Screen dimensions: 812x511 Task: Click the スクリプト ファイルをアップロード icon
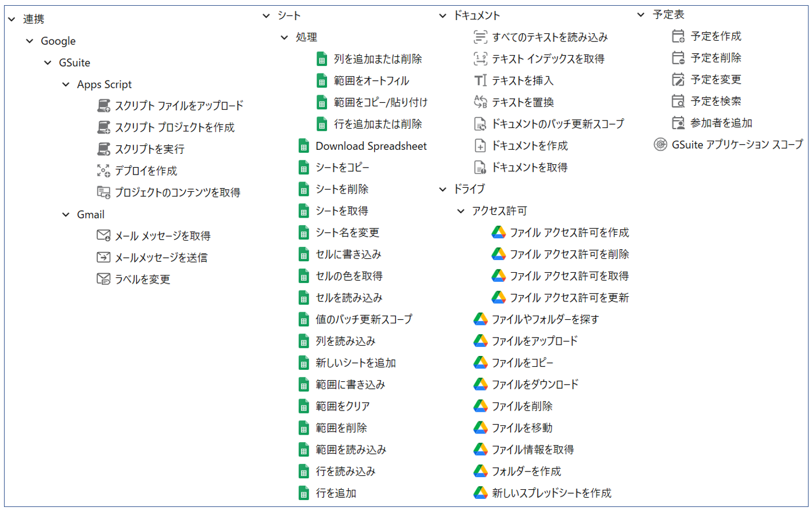[103, 106]
